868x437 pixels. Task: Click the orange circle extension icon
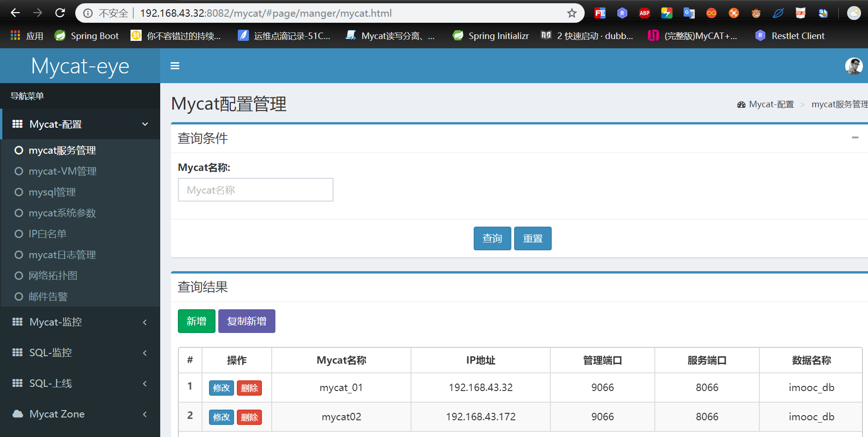tap(733, 13)
